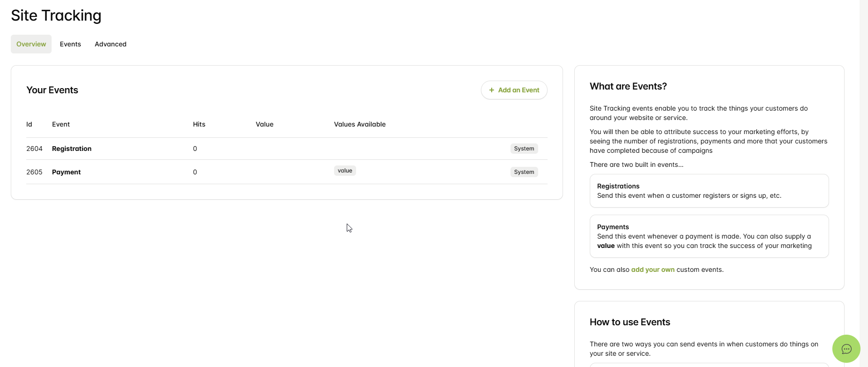
Task: Click the System badge in Registration row
Action: (524, 149)
